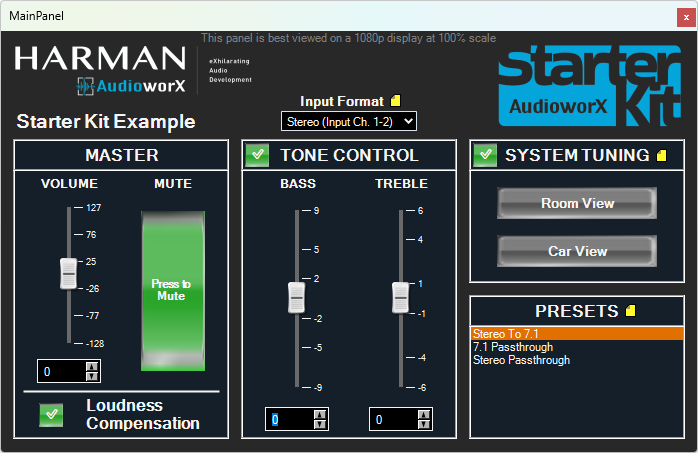The image size is (698, 453).
Task: Click the yellow note icon beside Presets
Action: (x=630, y=311)
